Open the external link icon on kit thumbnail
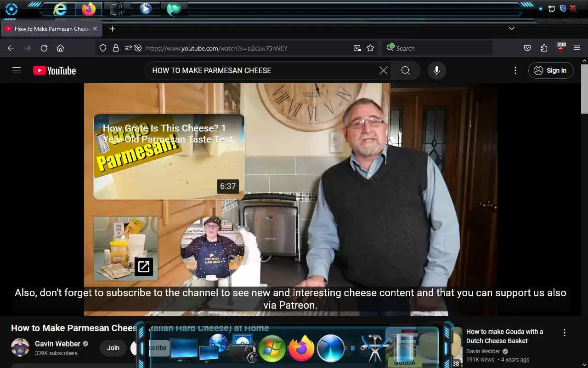This screenshot has width=588, height=368. (x=144, y=266)
